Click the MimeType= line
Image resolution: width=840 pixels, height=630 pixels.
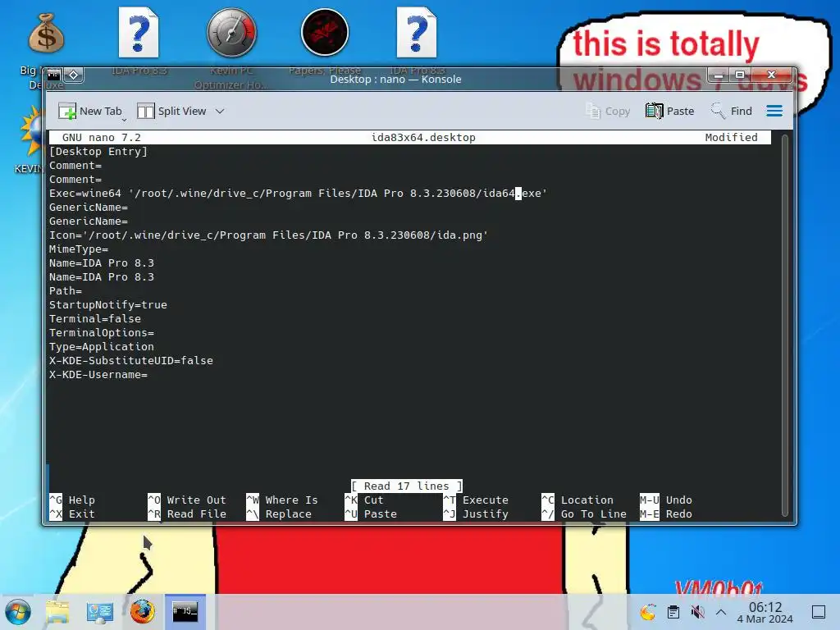79,249
